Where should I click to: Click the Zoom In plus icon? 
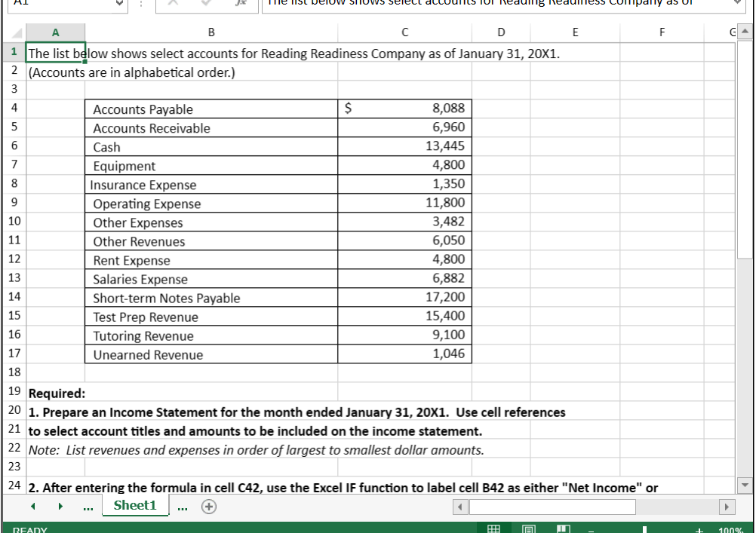click(699, 528)
